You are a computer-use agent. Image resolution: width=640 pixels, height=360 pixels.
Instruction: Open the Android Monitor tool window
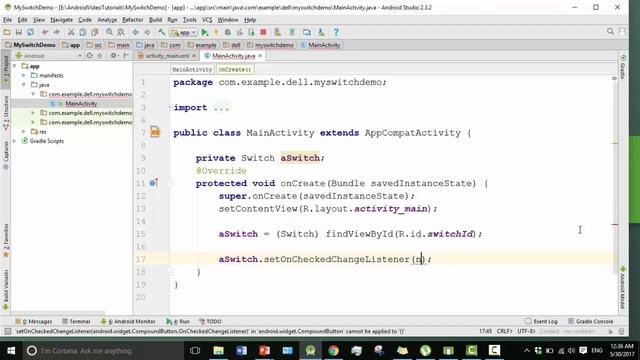pos(128,321)
